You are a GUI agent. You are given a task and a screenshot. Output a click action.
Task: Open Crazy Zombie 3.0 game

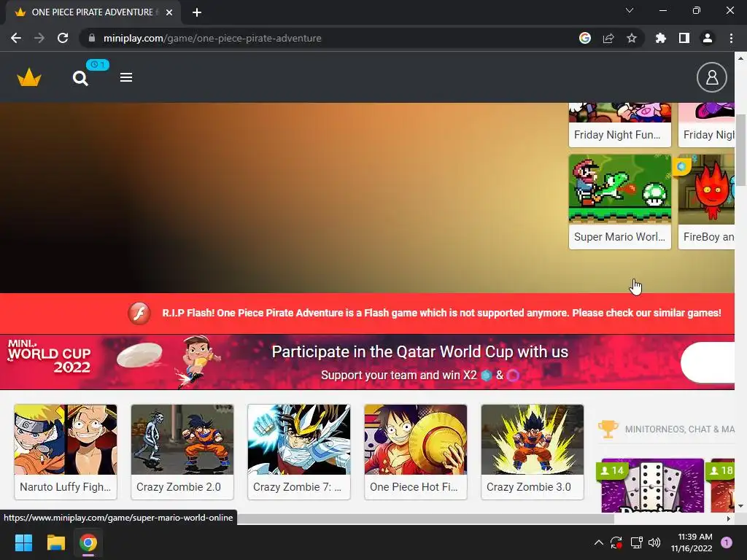click(x=532, y=452)
